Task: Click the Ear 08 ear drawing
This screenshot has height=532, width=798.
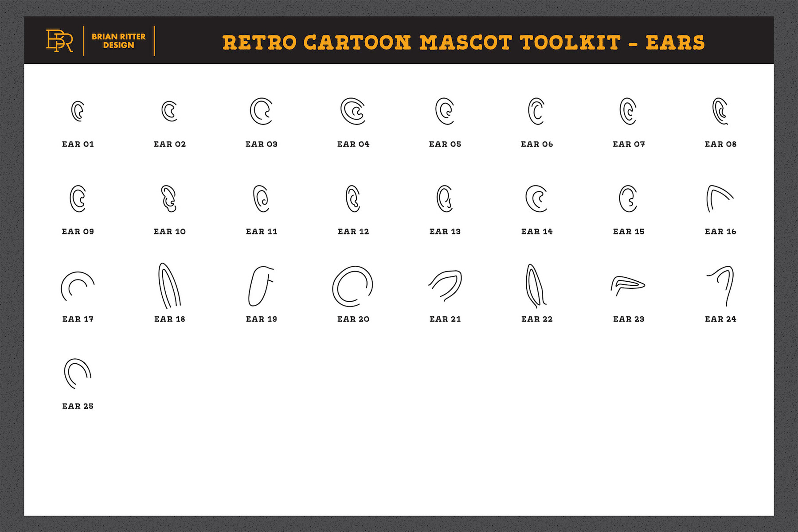Action: [720, 111]
